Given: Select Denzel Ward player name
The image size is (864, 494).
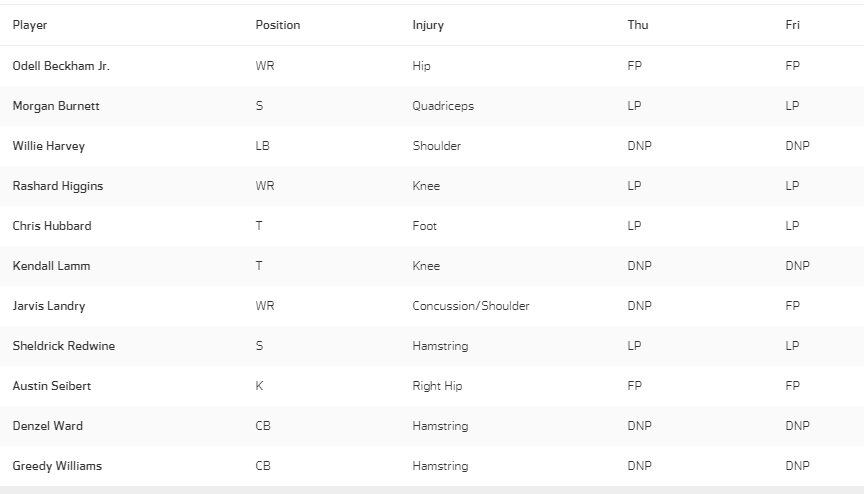Looking at the screenshot, I should (x=48, y=426).
